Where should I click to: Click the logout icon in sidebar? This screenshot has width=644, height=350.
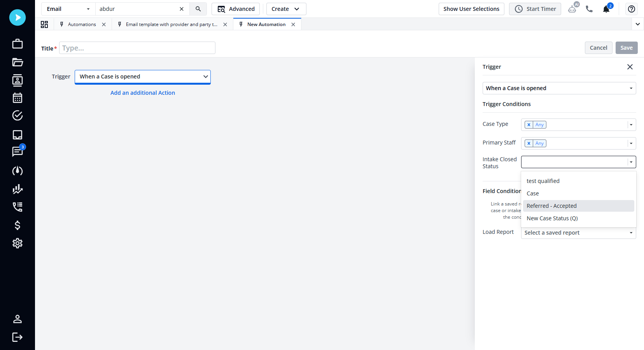(17, 337)
